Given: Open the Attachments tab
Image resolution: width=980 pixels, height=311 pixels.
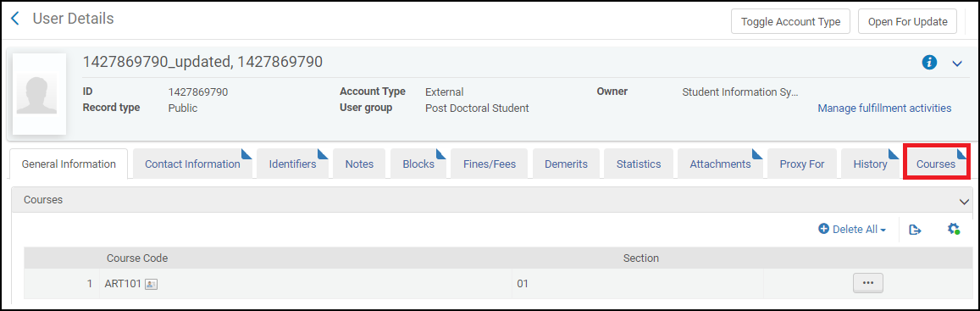Looking at the screenshot, I should coord(720,164).
